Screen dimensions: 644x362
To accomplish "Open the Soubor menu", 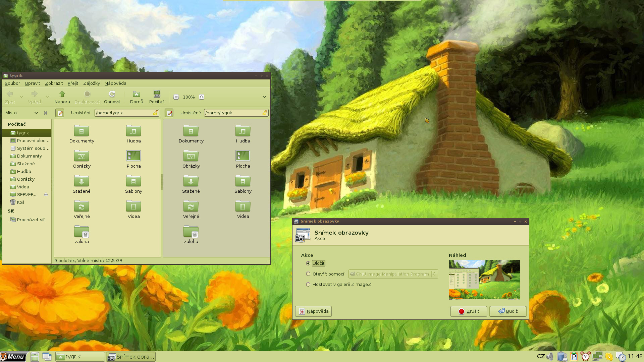I will click(x=12, y=83).
